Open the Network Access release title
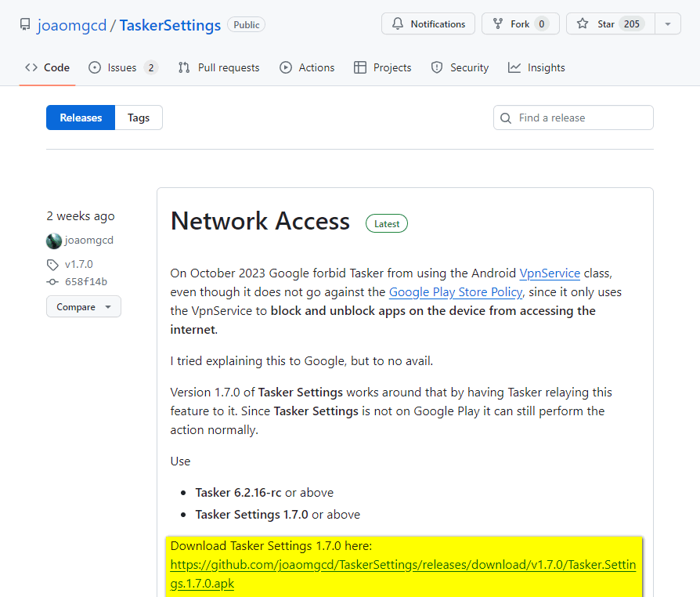This screenshot has width=700, height=597. [x=260, y=221]
